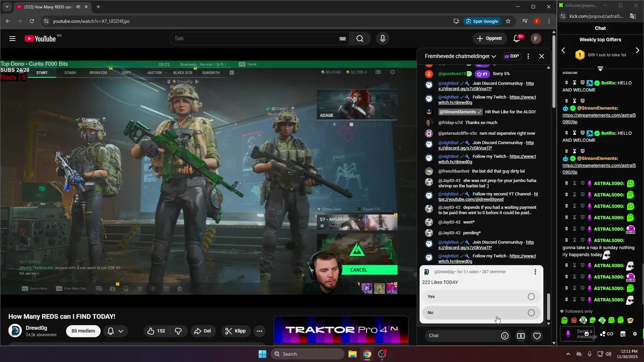Click the Windows taskbar Search box
The height and width of the screenshot is (362, 644).
(307, 354)
